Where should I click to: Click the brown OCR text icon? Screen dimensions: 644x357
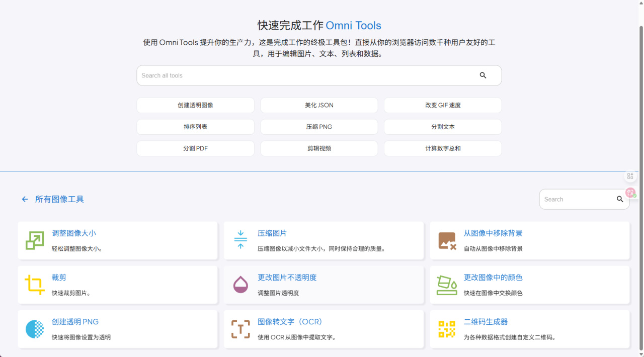point(240,329)
